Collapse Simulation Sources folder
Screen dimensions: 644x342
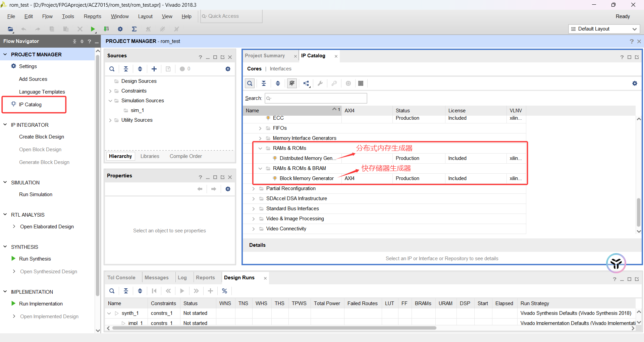pyautogui.click(x=110, y=101)
